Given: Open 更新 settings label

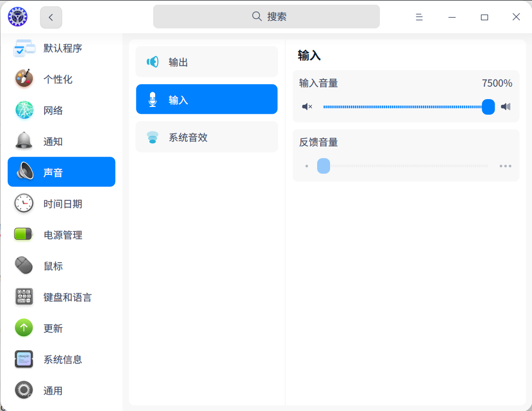Looking at the screenshot, I should [53, 328].
